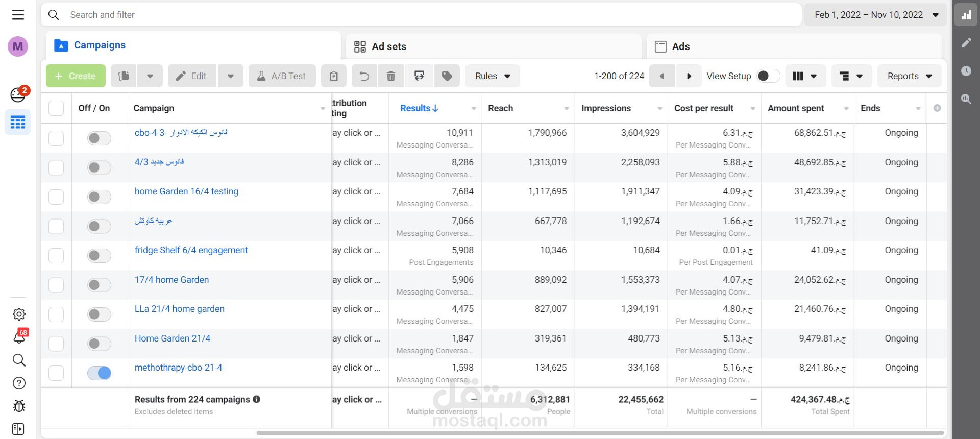The image size is (980, 439).
Task: Select the campaigns table view icon
Action: click(18, 123)
